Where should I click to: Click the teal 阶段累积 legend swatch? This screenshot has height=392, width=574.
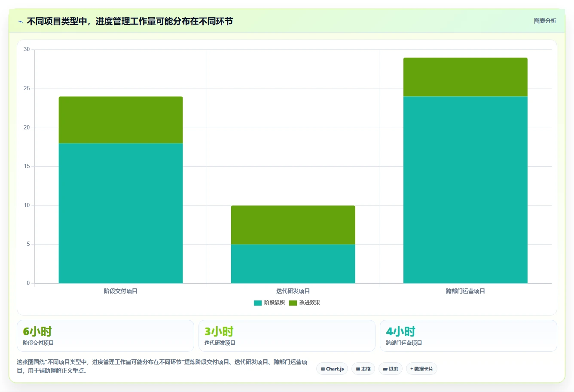258,303
